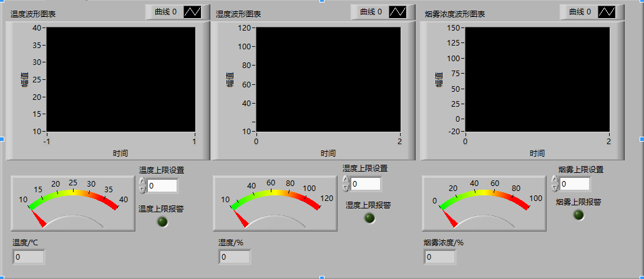Click the X-axis start value -1 on temperature chart
Image resolution: width=644 pixels, height=279 pixels.
pyautogui.click(x=47, y=141)
